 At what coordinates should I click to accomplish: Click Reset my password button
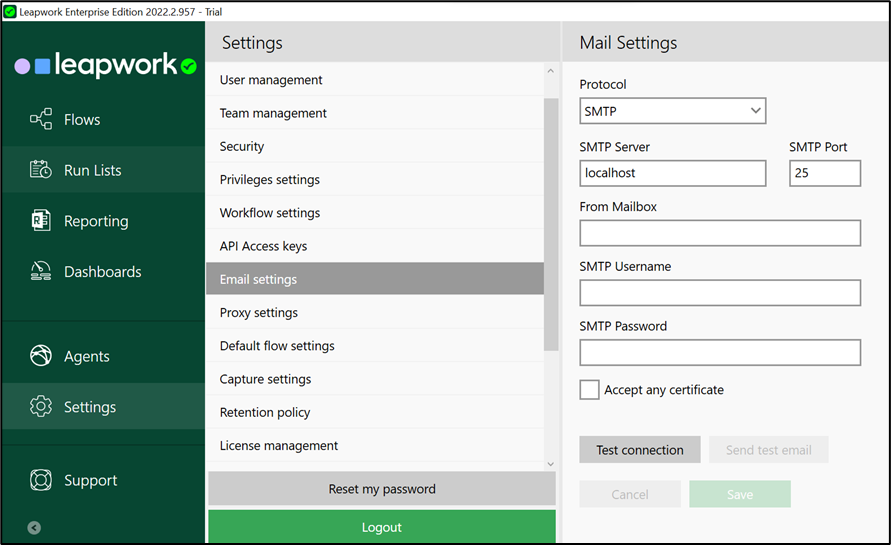coord(381,489)
